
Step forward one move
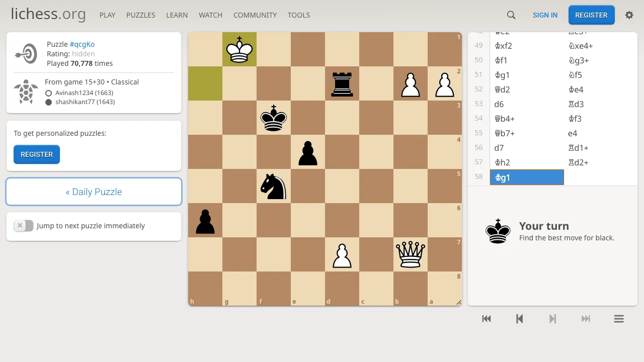[x=553, y=318]
